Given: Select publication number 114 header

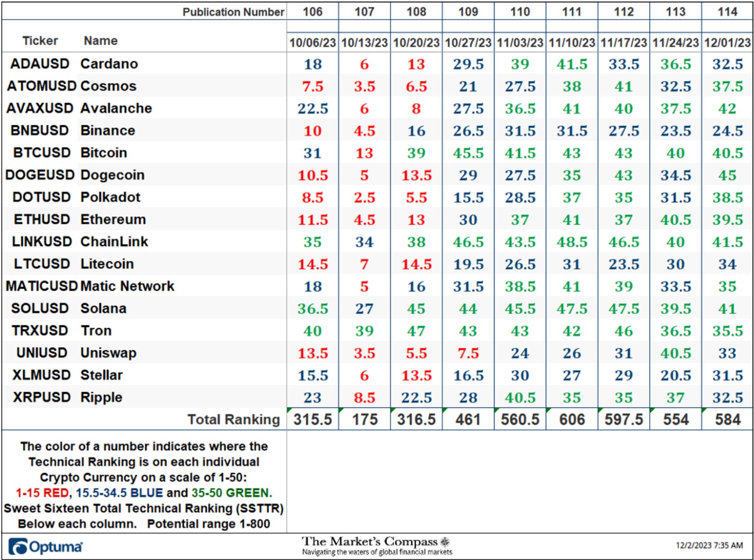Looking at the screenshot, I should [728, 12].
